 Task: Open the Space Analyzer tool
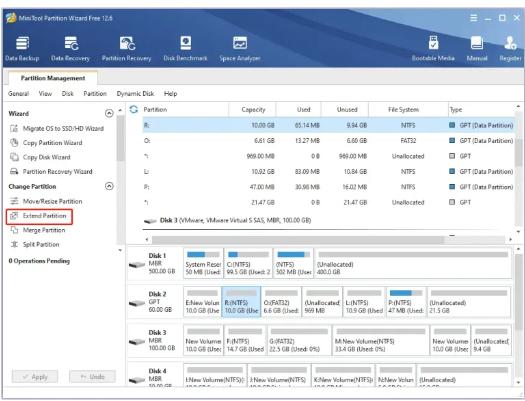(x=240, y=49)
